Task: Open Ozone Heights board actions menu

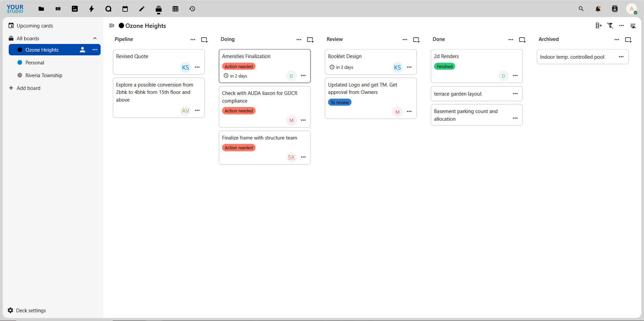Action: click(x=95, y=50)
